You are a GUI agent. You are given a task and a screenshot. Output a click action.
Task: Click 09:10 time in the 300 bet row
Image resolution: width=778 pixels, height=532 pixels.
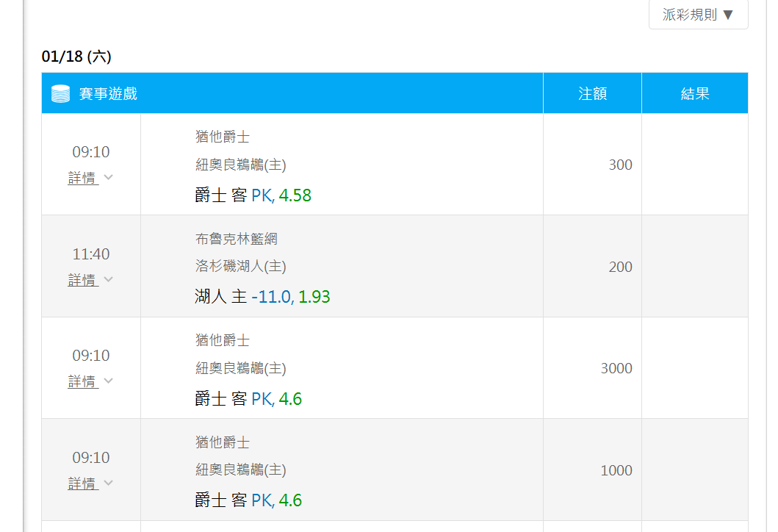tap(91, 152)
